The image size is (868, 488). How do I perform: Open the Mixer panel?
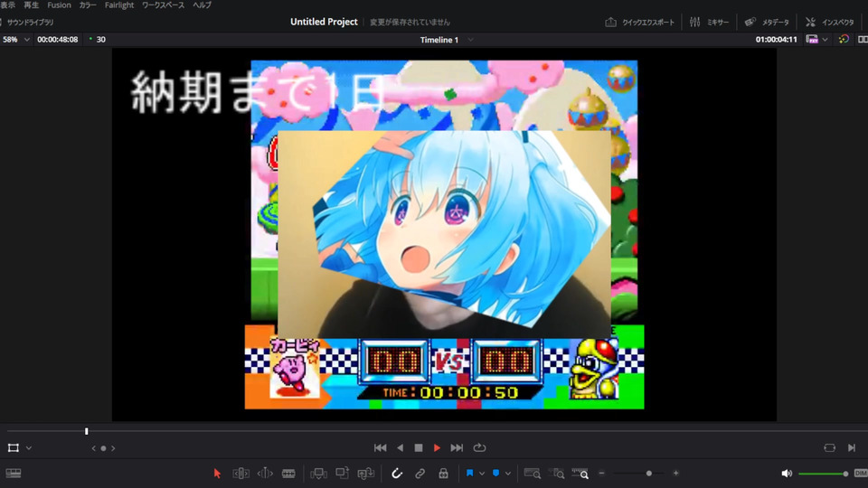click(x=709, y=22)
